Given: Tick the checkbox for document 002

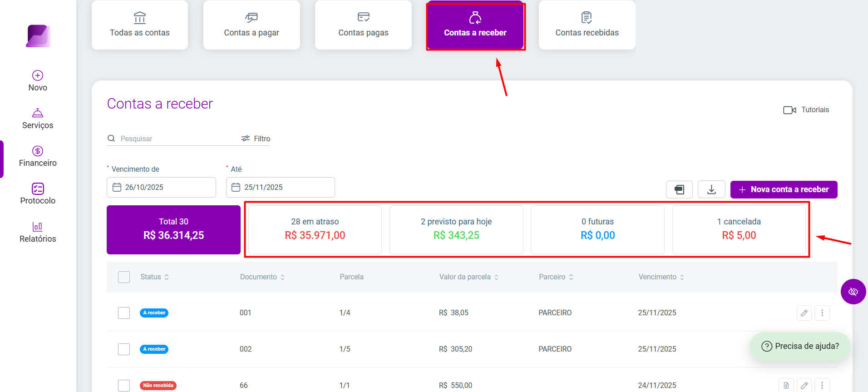Looking at the screenshot, I should click(x=124, y=349).
